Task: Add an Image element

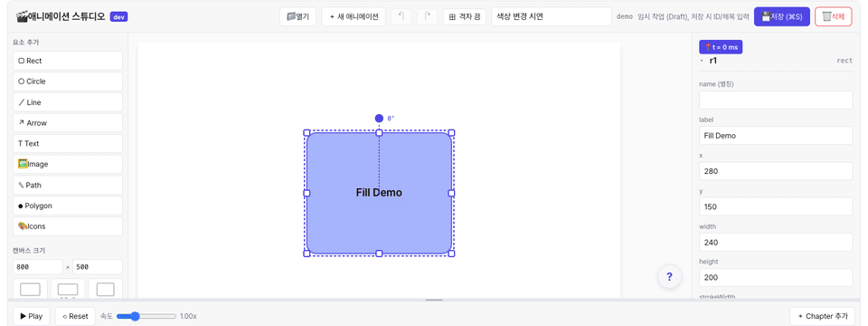Action: 68,164
